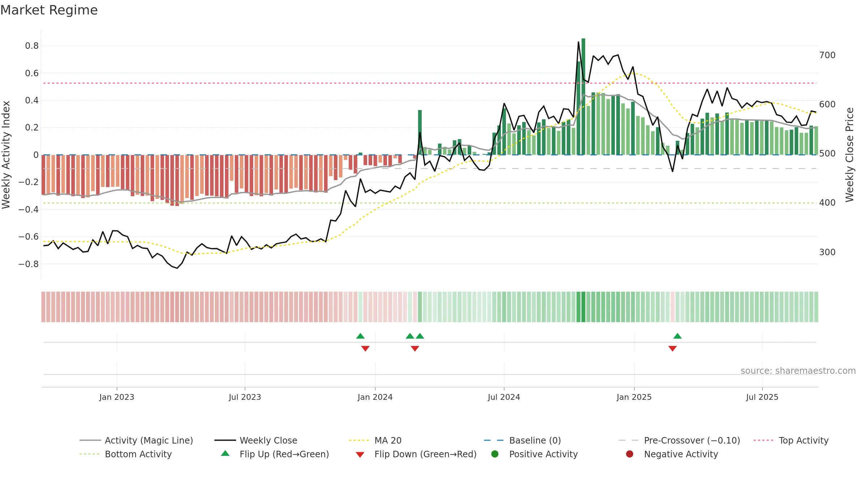Click the tallest green activity bar above 0.8

[x=583, y=97]
